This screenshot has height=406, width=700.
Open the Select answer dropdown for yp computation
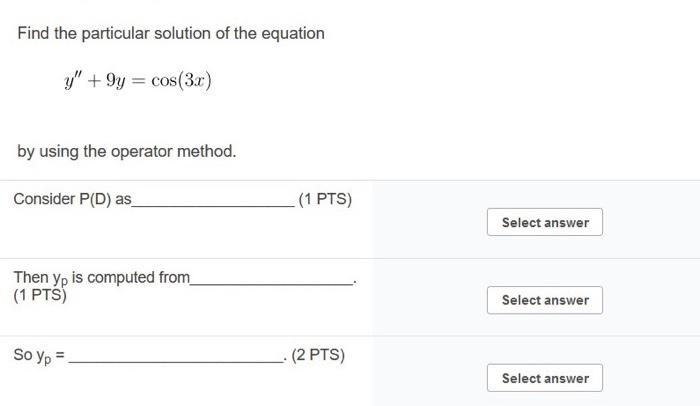(545, 300)
